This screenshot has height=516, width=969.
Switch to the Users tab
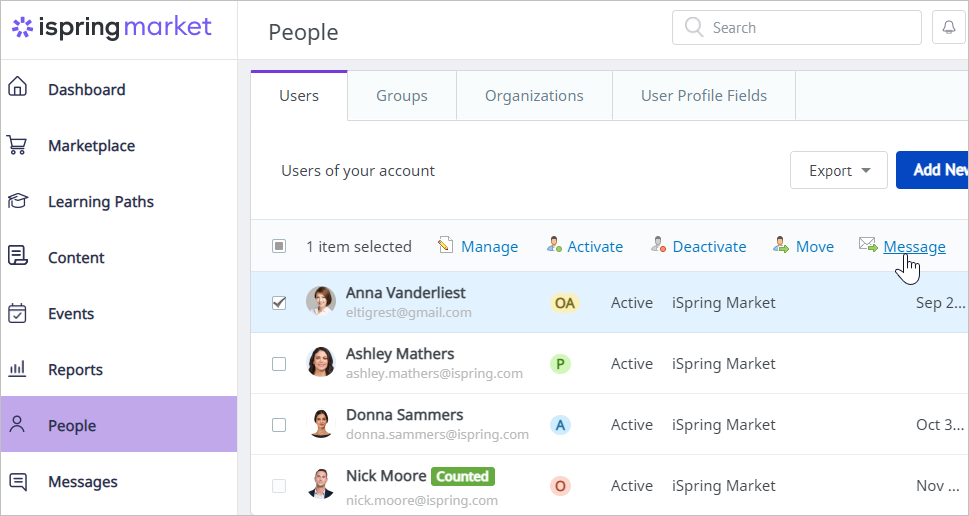click(299, 95)
